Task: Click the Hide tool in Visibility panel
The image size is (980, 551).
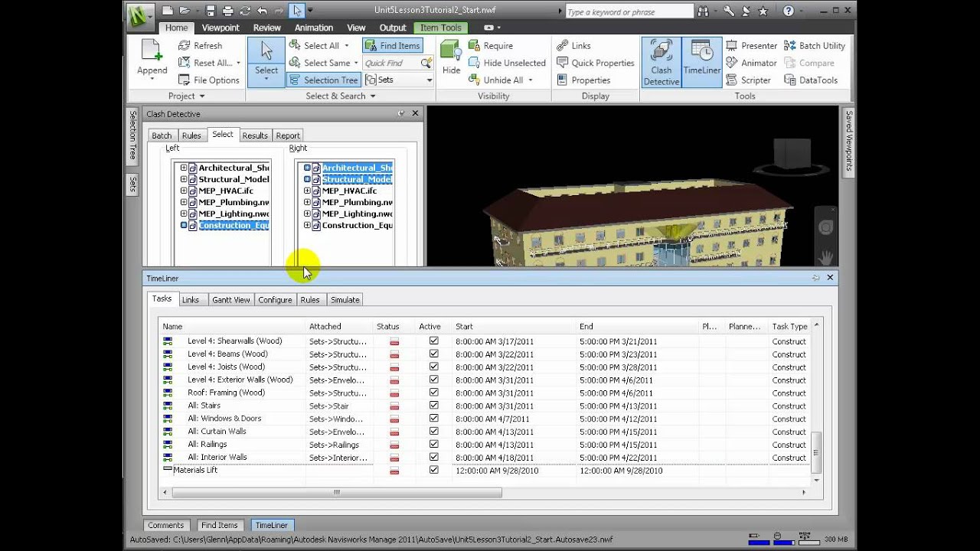Action: tap(452, 59)
